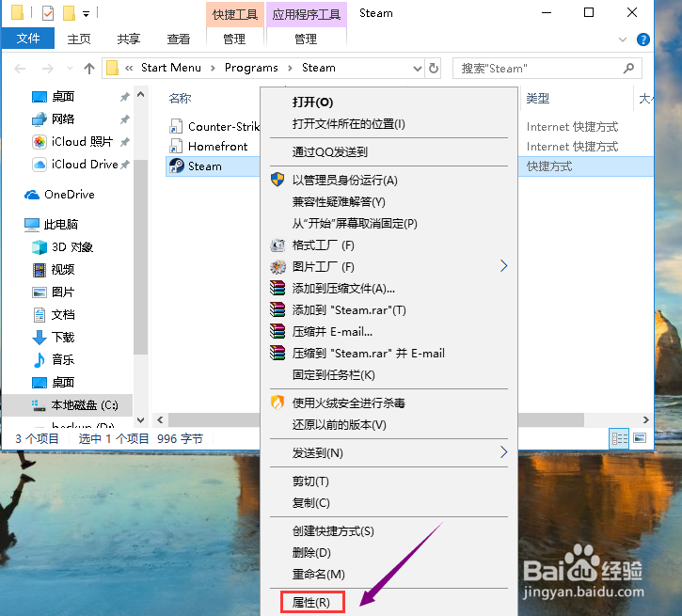Open iCloud 照片 in navigation pane
This screenshot has width=682, height=616.
(x=72, y=141)
